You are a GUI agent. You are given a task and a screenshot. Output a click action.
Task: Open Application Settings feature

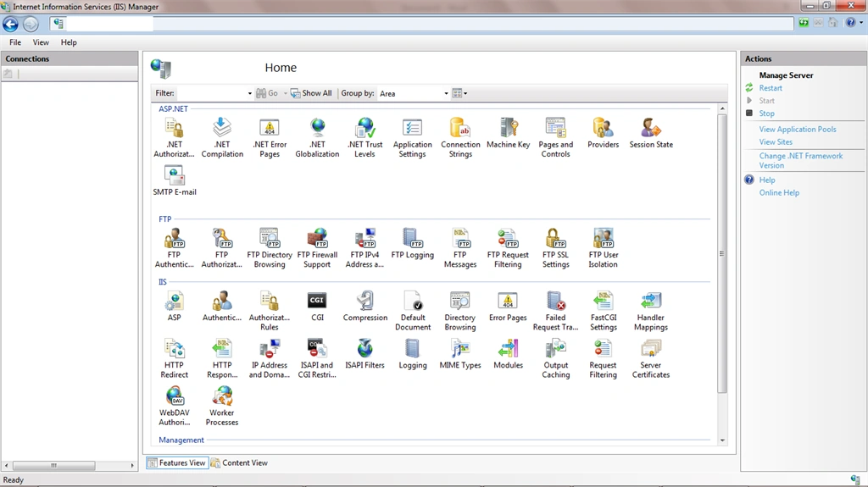tap(413, 138)
